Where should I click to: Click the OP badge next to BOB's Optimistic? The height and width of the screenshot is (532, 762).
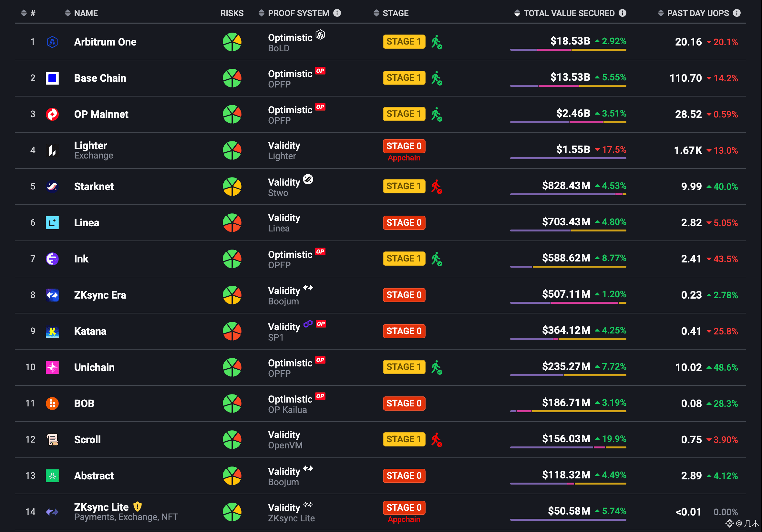pyautogui.click(x=320, y=396)
